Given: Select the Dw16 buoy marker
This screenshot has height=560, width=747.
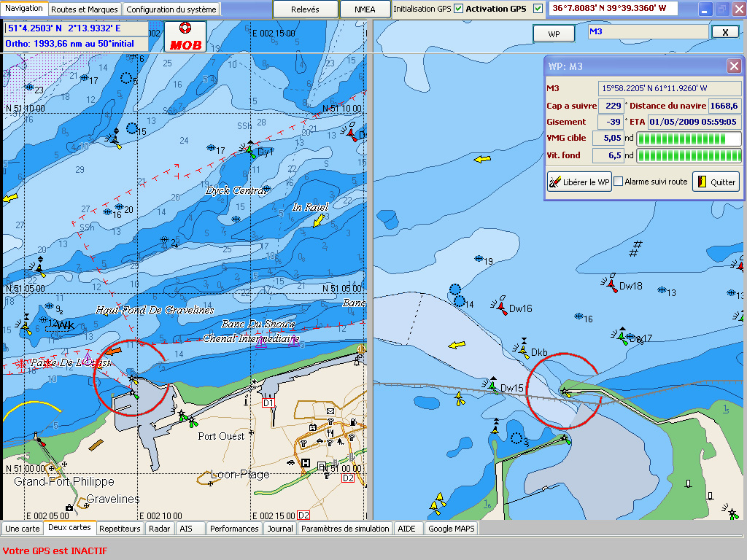Looking at the screenshot, I should (501, 307).
